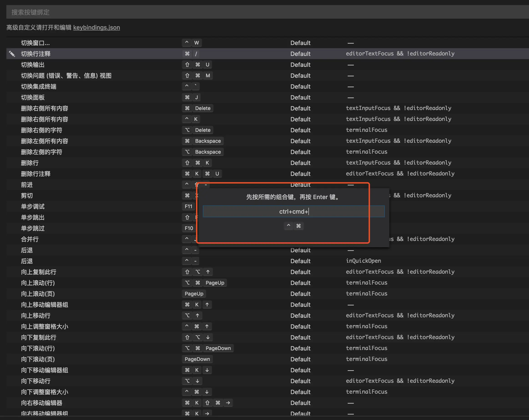This screenshot has height=420, width=529.
Task: Click the ⌥ Backspace shortcut for 删除左侧的字符
Action: click(x=203, y=152)
